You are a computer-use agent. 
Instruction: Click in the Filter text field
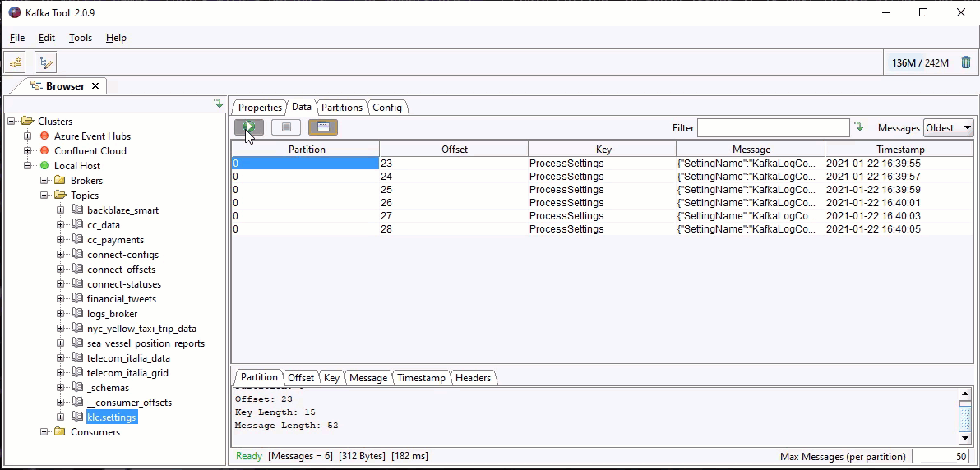point(773,127)
